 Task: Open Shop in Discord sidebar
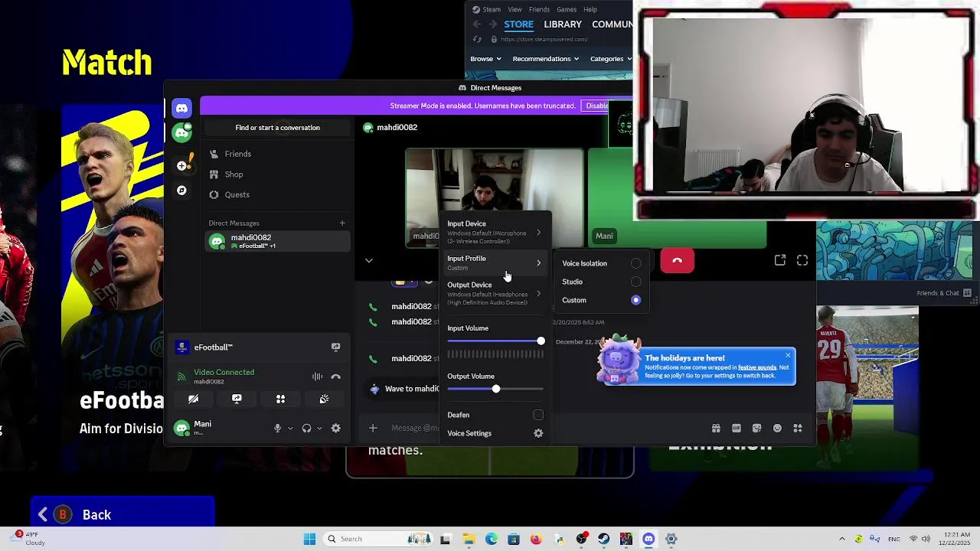click(277, 174)
